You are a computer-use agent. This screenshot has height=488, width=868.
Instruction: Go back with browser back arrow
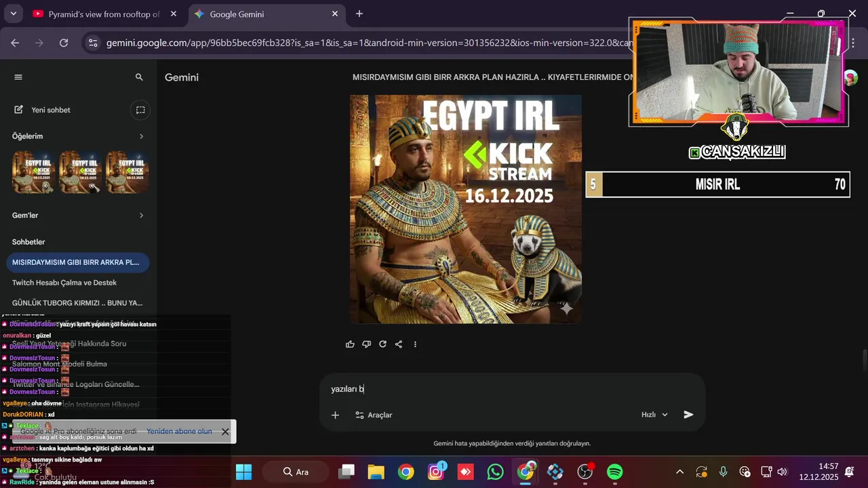coord(15,43)
